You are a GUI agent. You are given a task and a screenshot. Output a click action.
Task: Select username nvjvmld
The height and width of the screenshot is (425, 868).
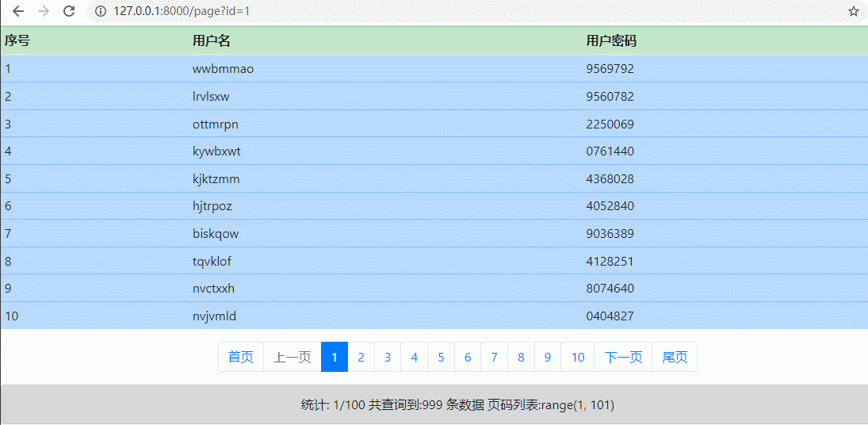point(214,316)
